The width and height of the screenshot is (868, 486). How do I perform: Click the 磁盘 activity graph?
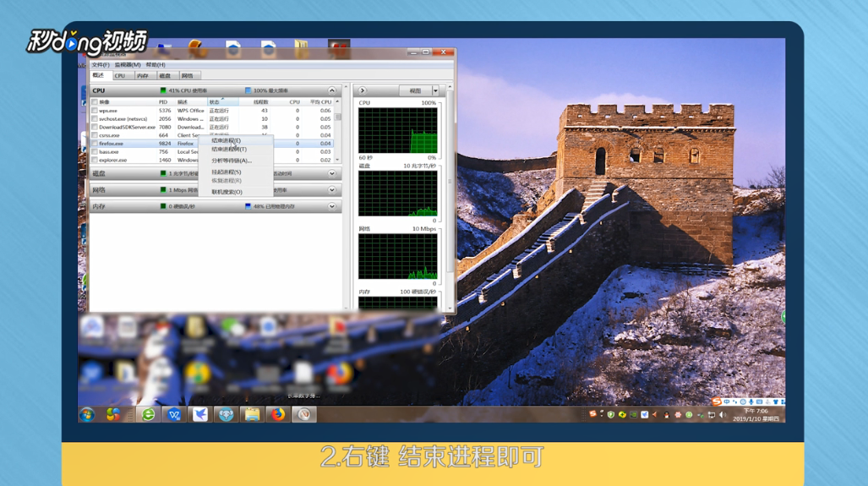click(x=397, y=194)
